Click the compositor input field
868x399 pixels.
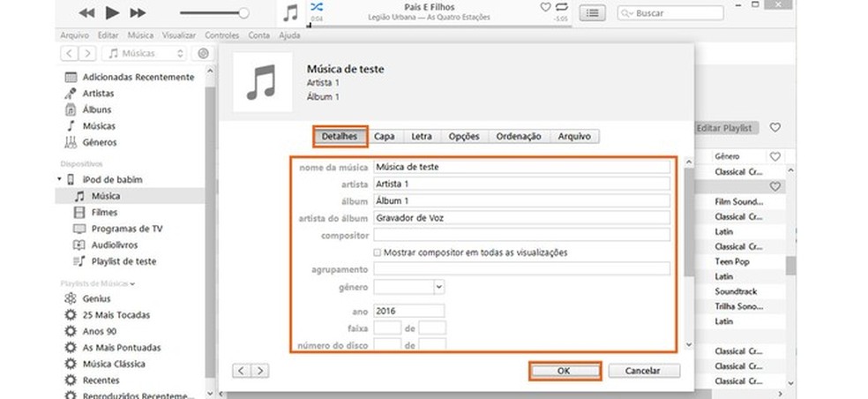[x=521, y=235]
